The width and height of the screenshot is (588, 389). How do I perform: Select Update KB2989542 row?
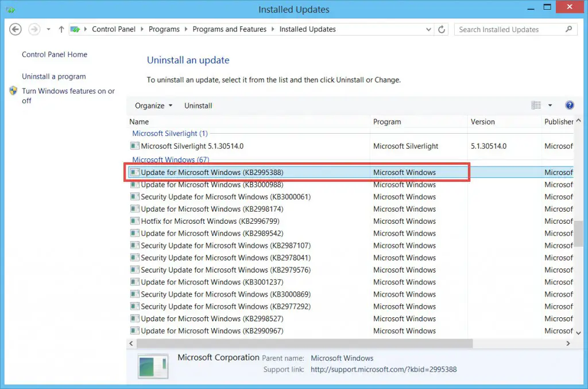pos(351,234)
